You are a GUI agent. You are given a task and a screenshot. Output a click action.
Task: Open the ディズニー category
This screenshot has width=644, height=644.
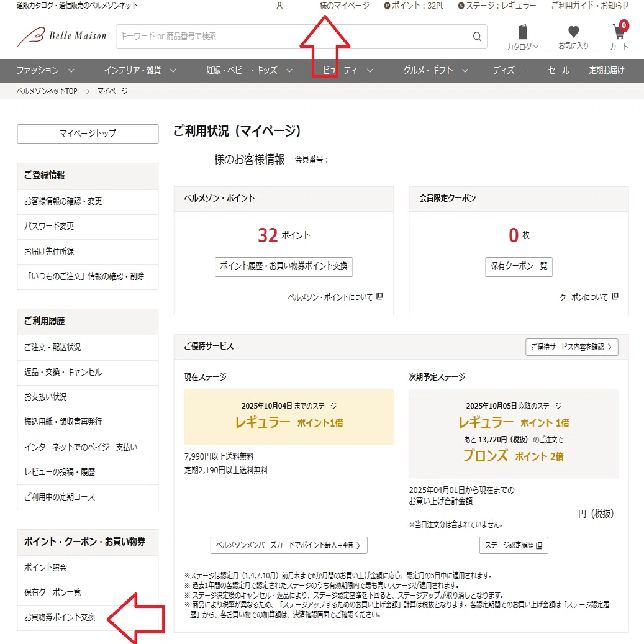(x=510, y=70)
